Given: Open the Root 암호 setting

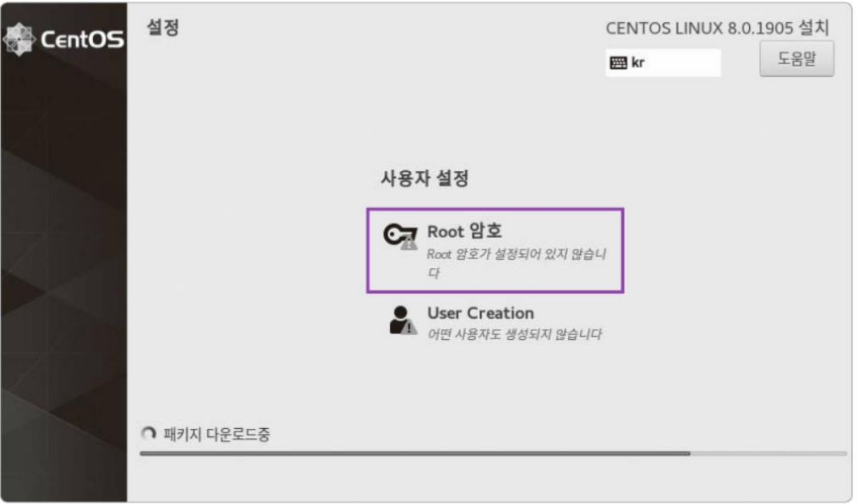Looking at the screenshot, I should tap(495, 250).
